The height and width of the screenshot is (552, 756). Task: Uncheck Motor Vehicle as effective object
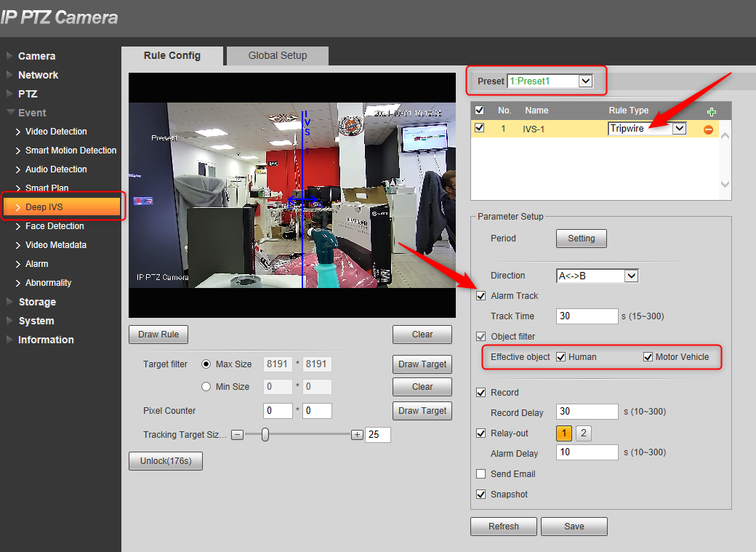[647, 357]
